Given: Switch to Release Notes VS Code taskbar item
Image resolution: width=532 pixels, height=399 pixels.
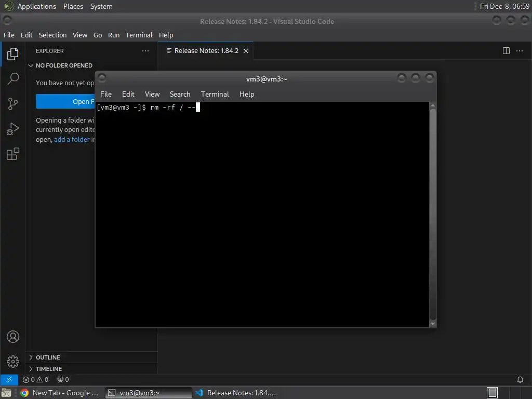Looking at the screenshot, I should 236,393.
